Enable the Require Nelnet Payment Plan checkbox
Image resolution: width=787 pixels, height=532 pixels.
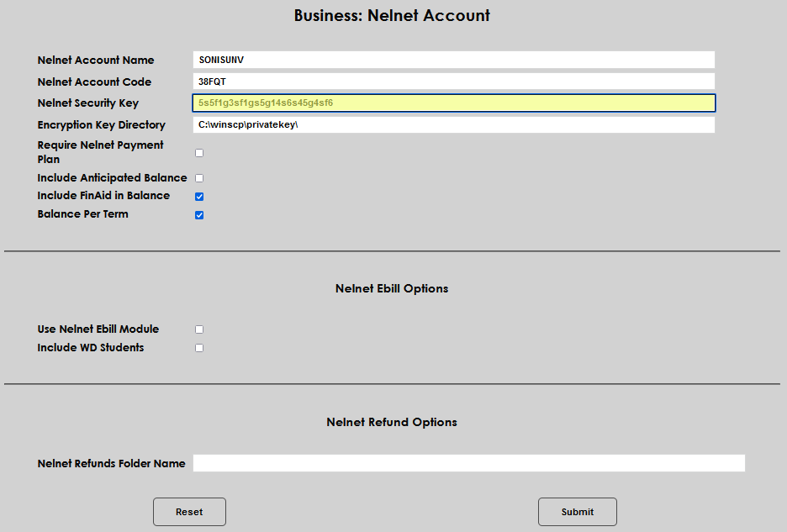(x=198, y=152)
